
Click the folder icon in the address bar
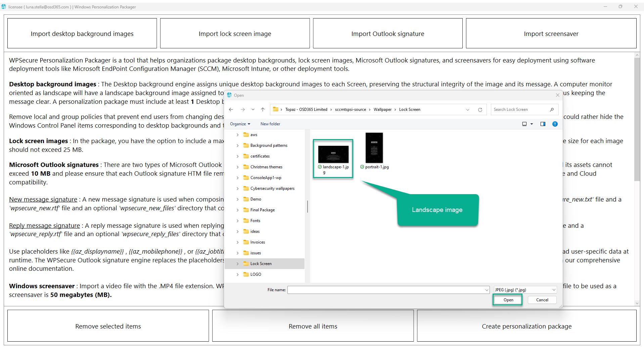pos(276,109)
